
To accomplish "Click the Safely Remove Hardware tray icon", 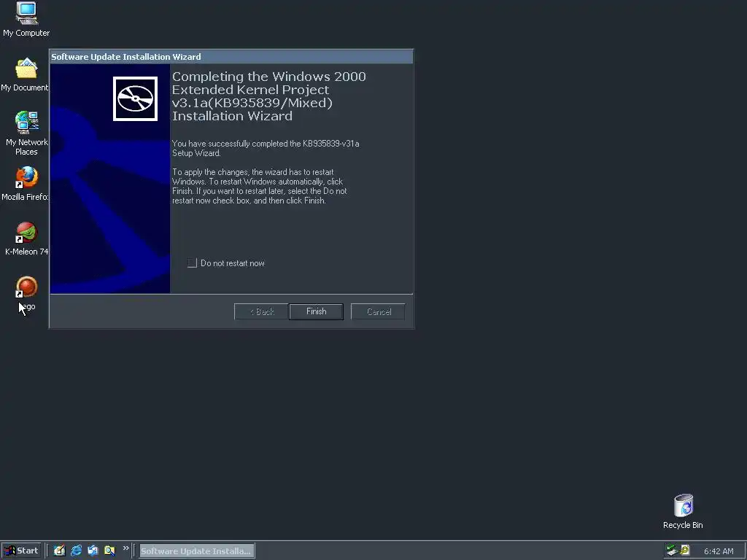I will [672, 551].
